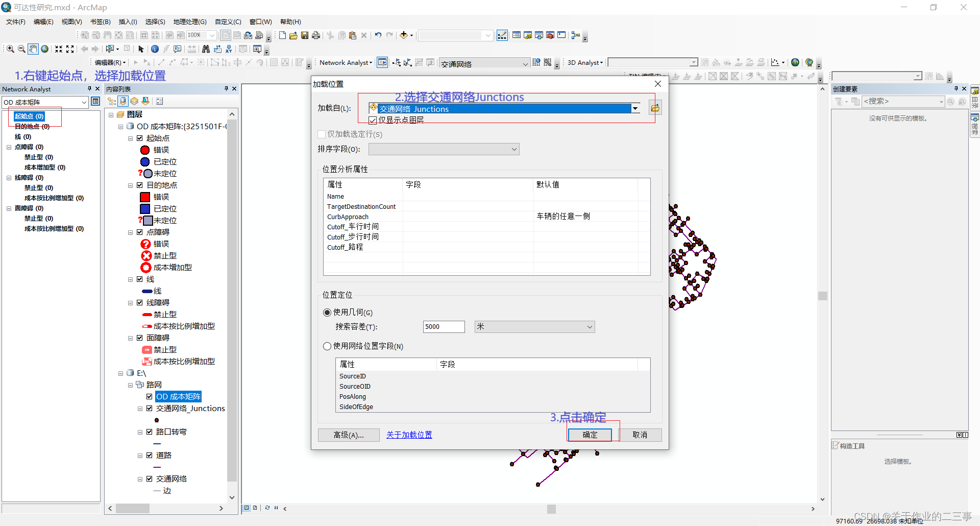
Task: Open the 地理处理(G) menu
Action: [190, 22]
